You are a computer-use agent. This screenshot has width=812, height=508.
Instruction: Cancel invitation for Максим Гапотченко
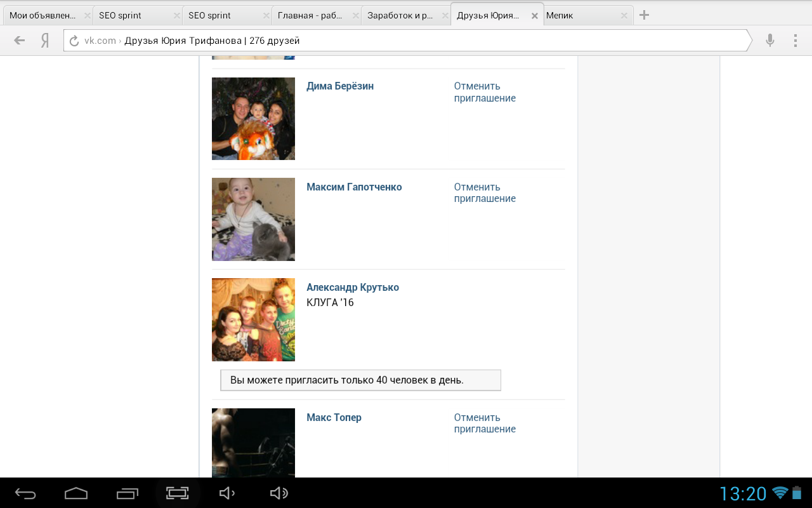(x=485, y=193)
